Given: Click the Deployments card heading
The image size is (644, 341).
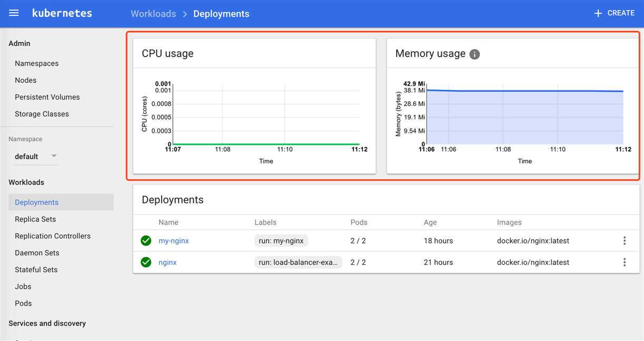Looking at the screenshot, I should 173,199.
